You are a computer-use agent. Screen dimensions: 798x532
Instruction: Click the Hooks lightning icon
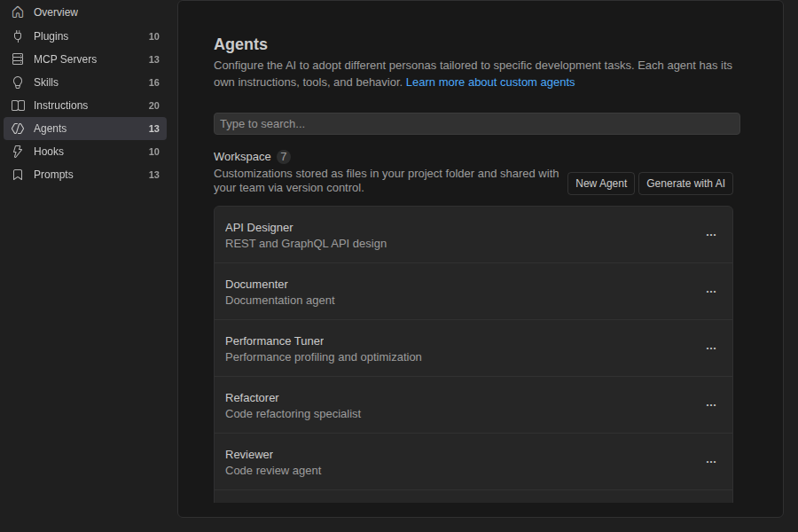tap(18, 152)
